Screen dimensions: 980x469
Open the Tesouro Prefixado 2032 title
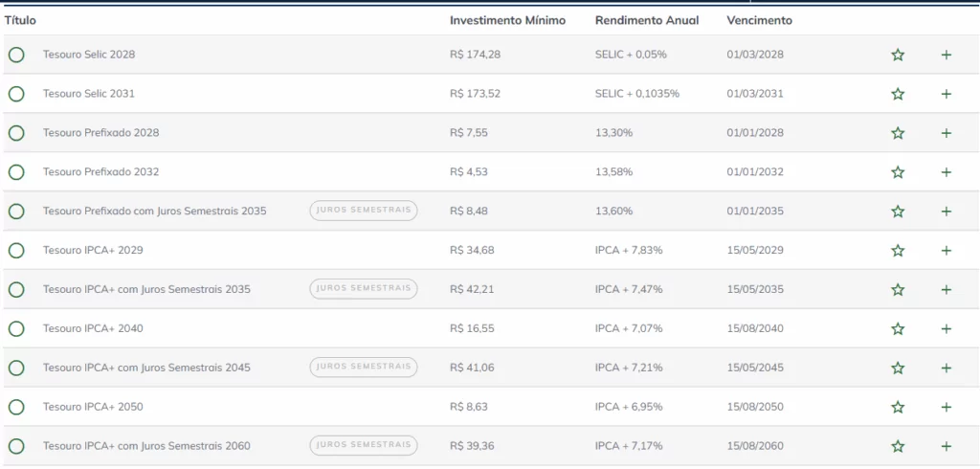100,172
